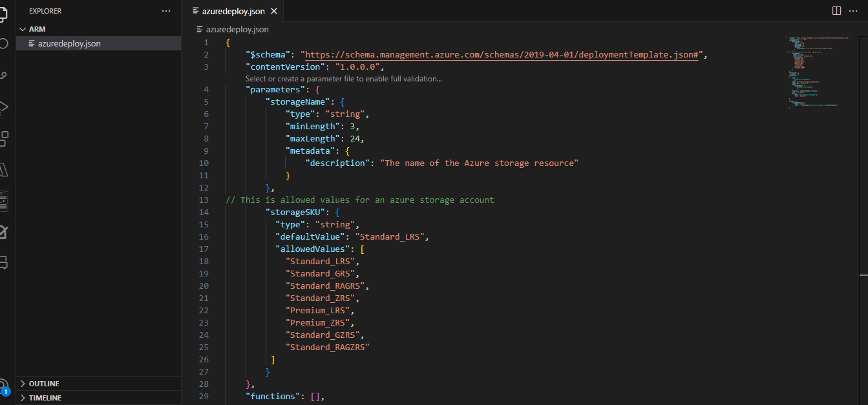Click the "description" key
The image size is (868, 405).
coord(337,163)
